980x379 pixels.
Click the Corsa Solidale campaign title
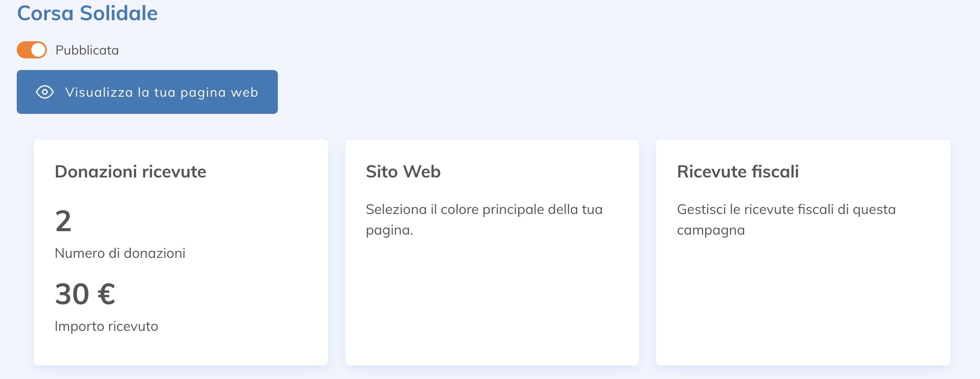(87, 13)
